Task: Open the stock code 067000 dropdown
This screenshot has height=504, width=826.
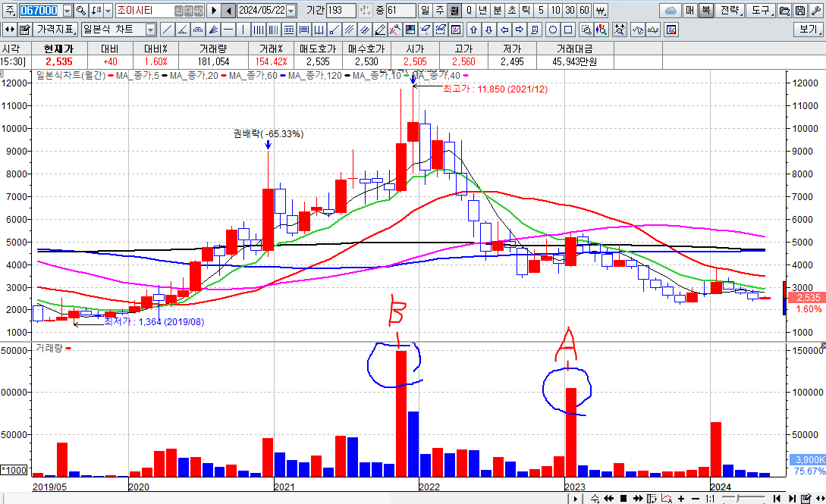Action: coord(68,11)
